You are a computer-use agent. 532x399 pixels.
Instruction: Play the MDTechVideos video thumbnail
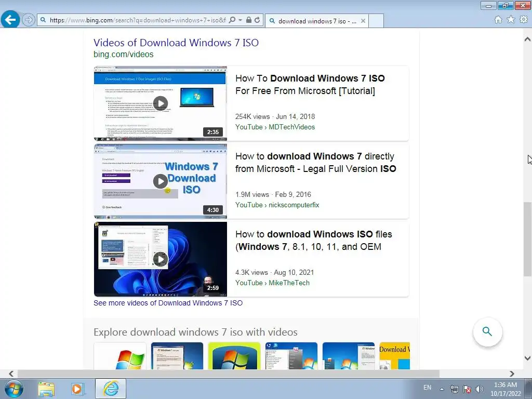(160, 103)
